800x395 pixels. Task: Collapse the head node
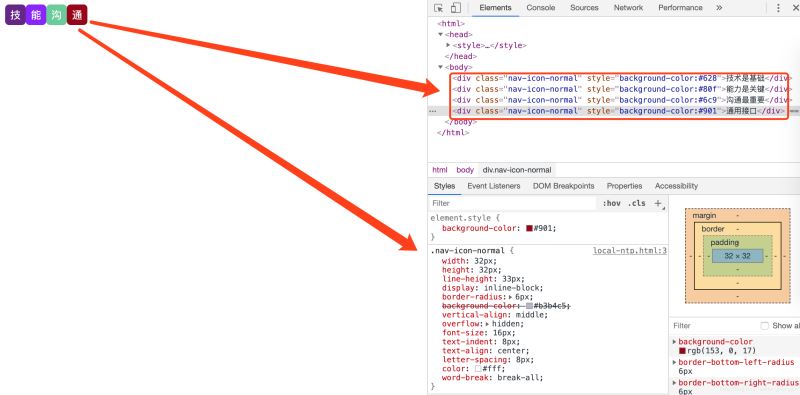click(440, 34)
